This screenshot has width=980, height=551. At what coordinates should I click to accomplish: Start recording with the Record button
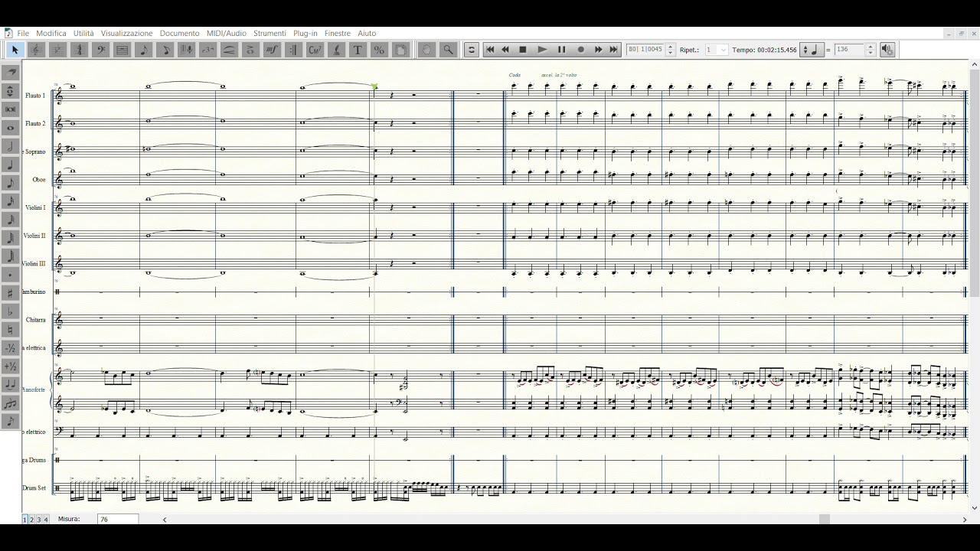(x=580, y=50)
